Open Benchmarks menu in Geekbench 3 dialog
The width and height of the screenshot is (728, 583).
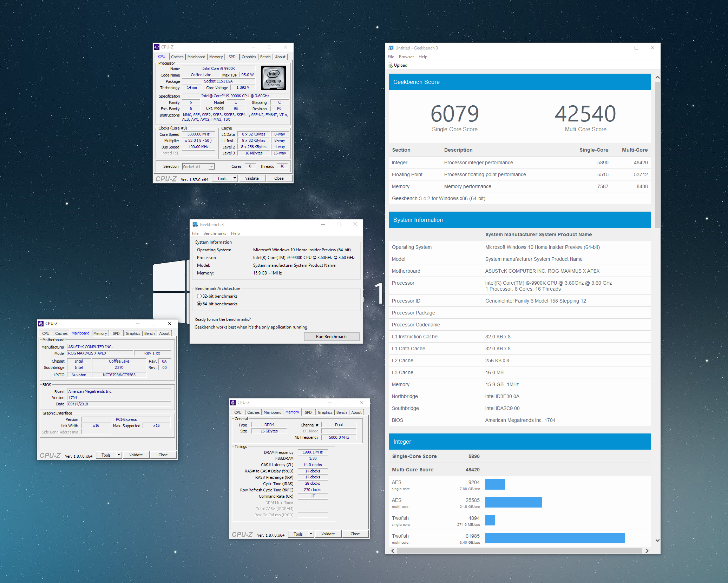[x=215, y=233]
